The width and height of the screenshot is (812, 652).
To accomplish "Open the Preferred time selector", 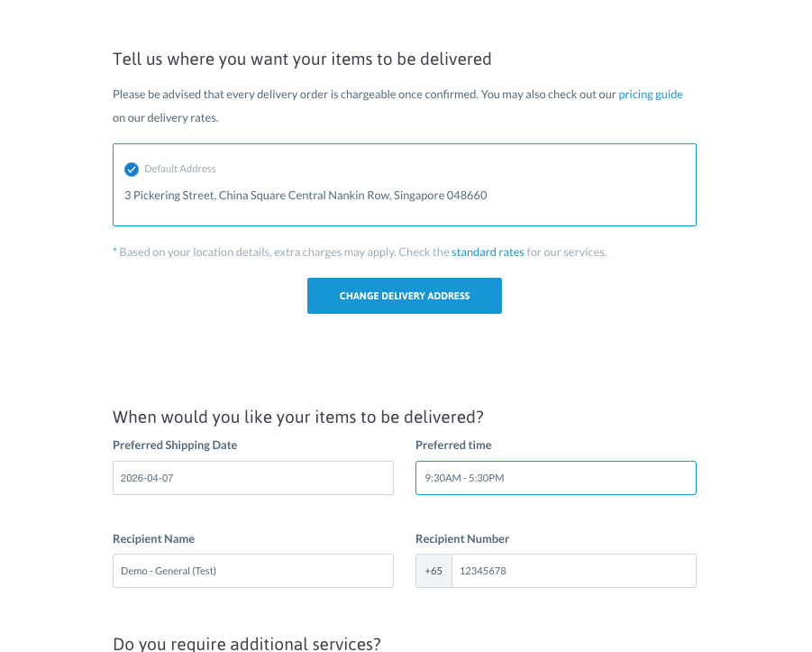I will tap(555, 478).
